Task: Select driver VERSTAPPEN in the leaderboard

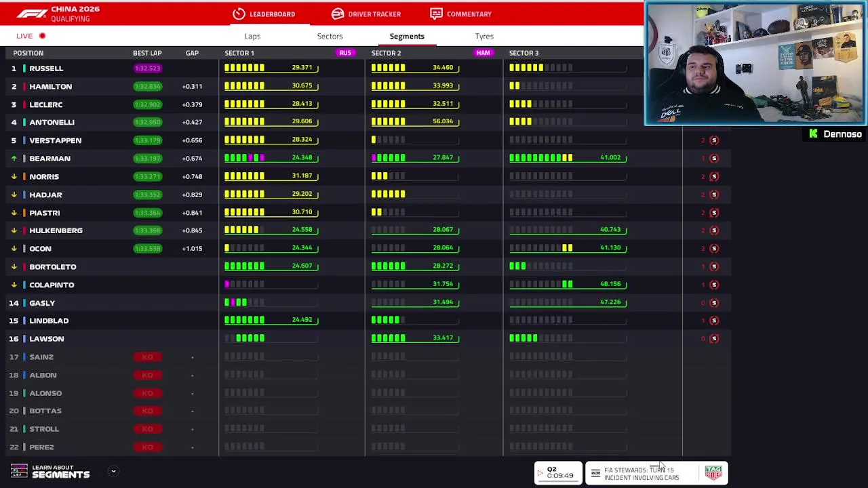Action: point(55,140)
